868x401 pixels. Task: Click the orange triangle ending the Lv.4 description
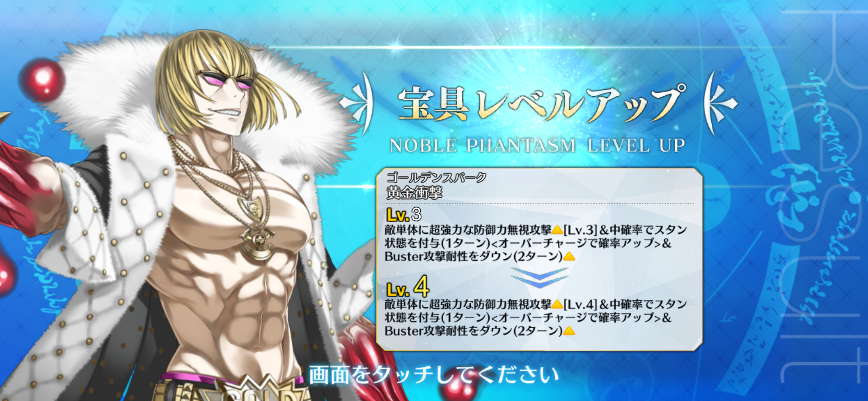tap(569, 331)
